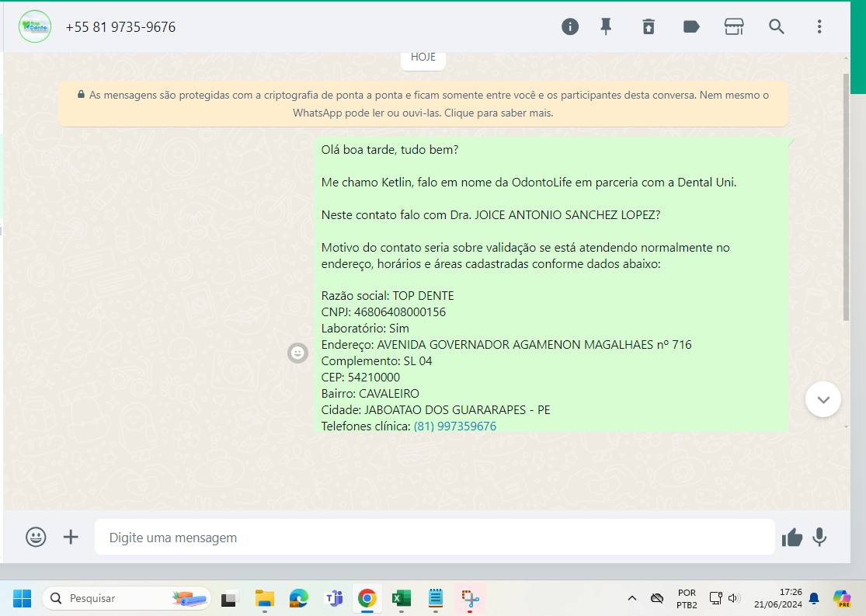866x616 pixels.
Task: Select the 'Razão social: TOP DENTE' line
Action: 388,295
